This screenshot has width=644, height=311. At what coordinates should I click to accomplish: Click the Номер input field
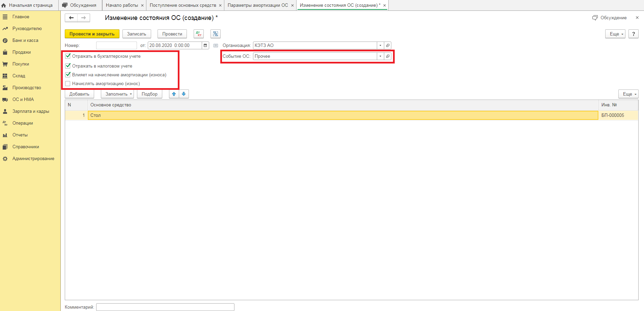click(116, 45)
